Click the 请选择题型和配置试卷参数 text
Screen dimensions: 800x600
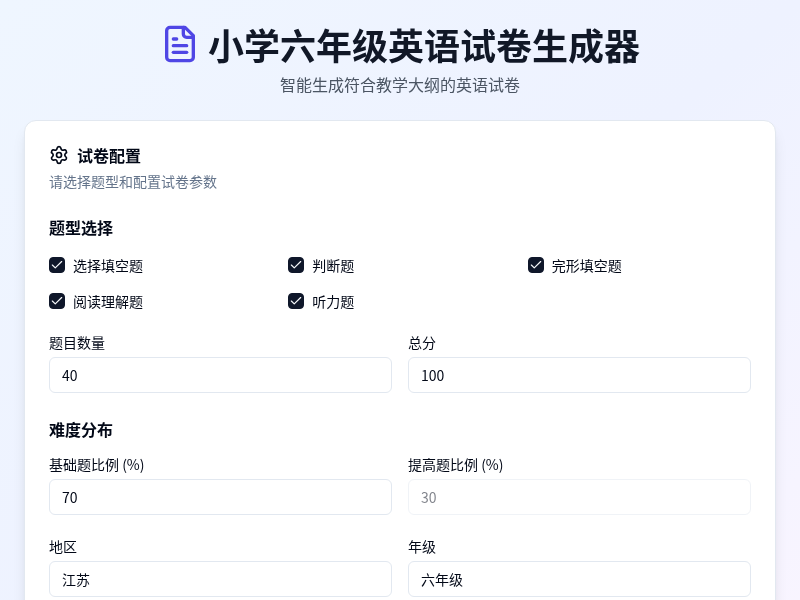click(x=133, y=183)
